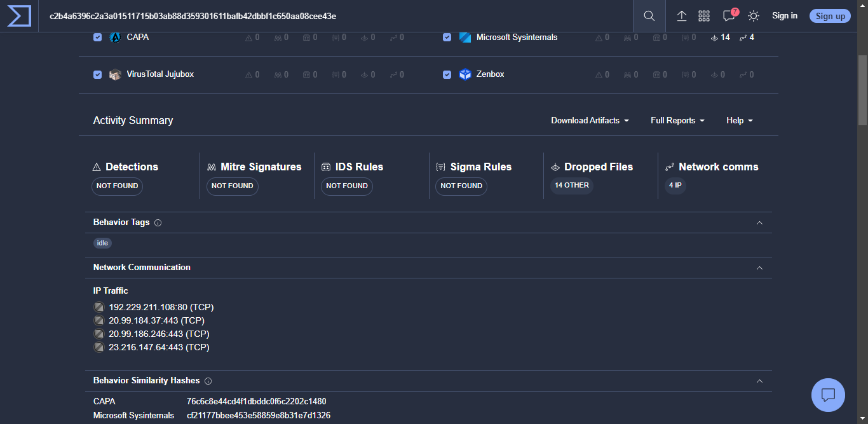Click the Mitre Signatures heading icon
This screenshot has height=424, width=868.
tap(212, 167)
